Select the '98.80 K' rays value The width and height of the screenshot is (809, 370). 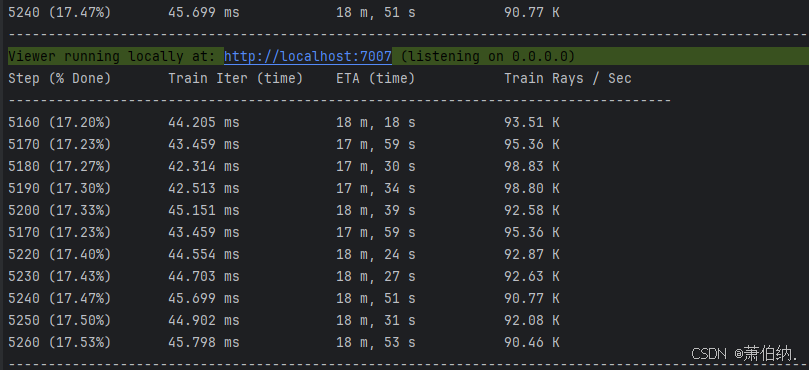click(532, 188)
